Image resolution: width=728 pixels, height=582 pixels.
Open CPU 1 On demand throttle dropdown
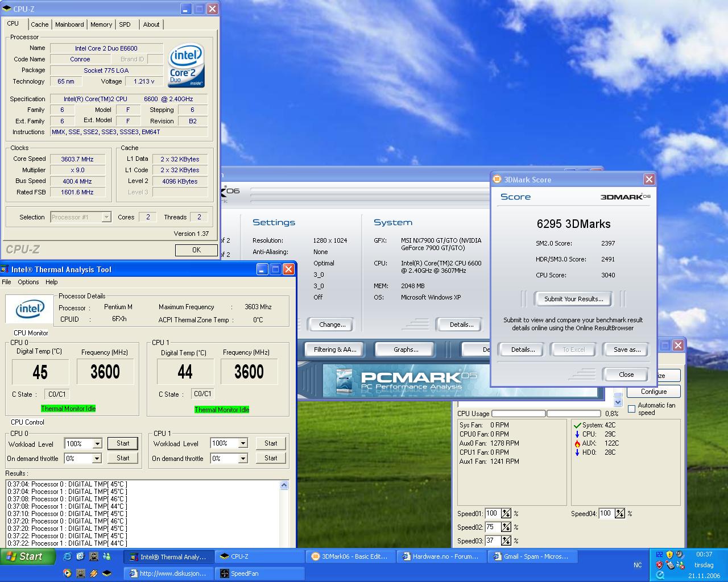pos(243,458)
